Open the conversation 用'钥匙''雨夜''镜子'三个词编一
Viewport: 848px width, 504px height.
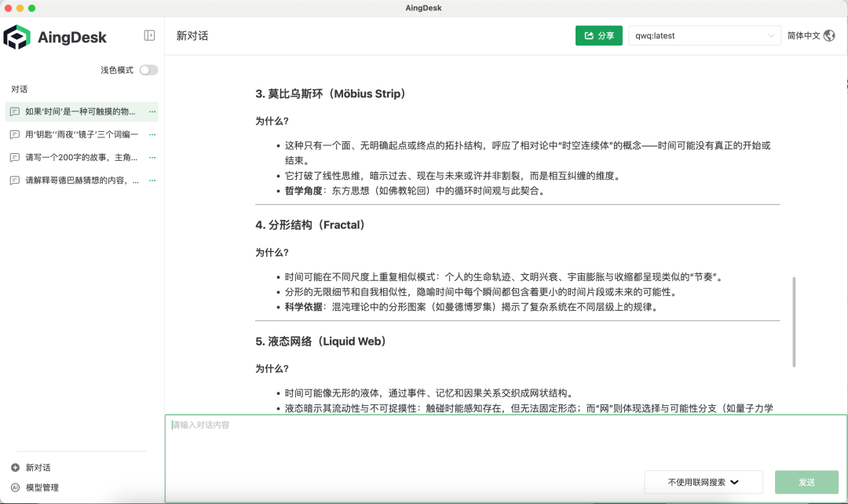(x=82, y=134)
